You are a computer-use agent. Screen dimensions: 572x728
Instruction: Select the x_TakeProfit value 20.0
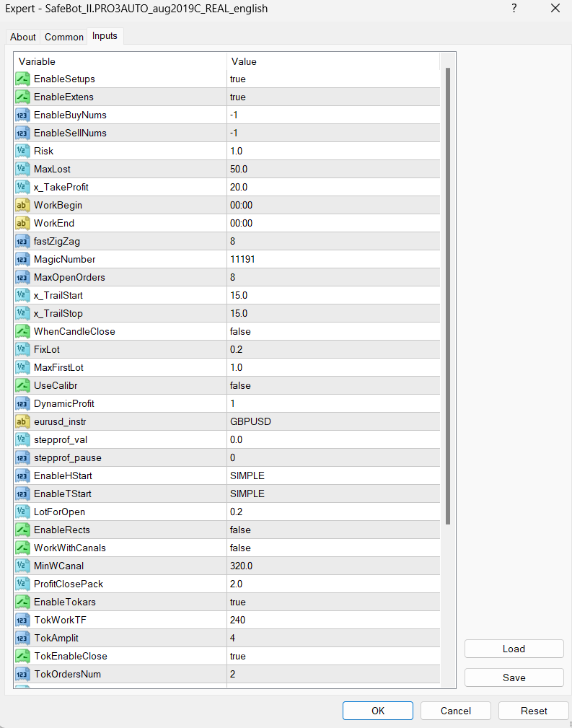click(239, 187)
